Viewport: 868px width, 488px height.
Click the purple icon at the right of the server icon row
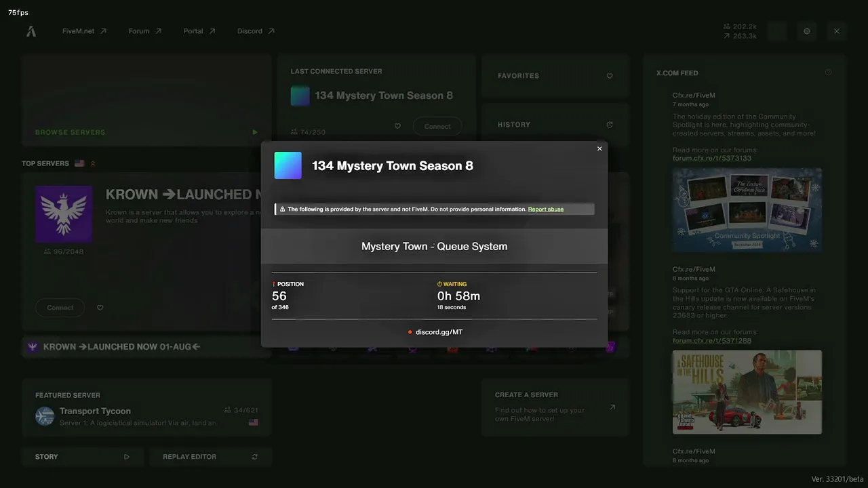point(610,348)
